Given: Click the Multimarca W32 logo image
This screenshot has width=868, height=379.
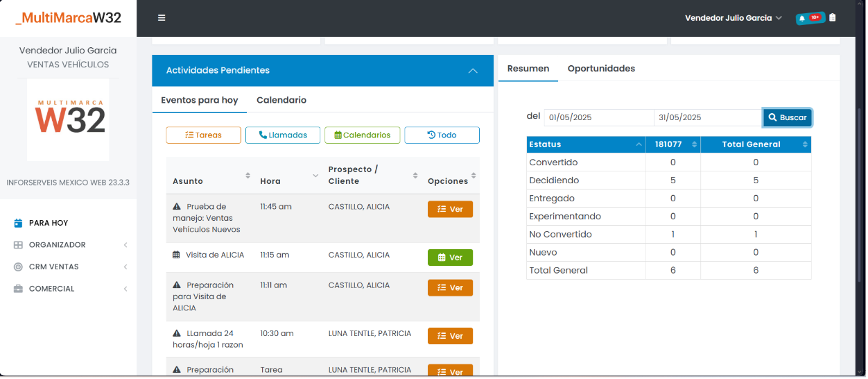Looking at the screenshot, I should (x=68, y=119).
